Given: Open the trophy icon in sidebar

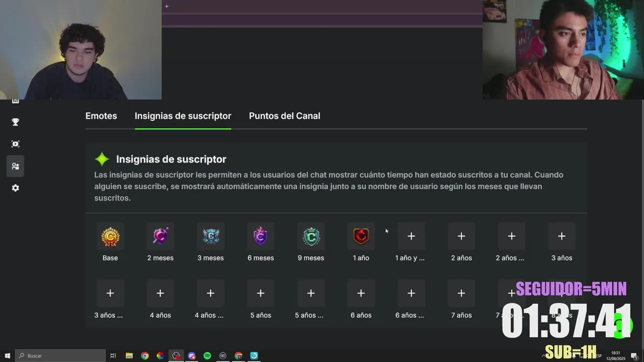Looking at the screenshot, I should coord(16,122).
